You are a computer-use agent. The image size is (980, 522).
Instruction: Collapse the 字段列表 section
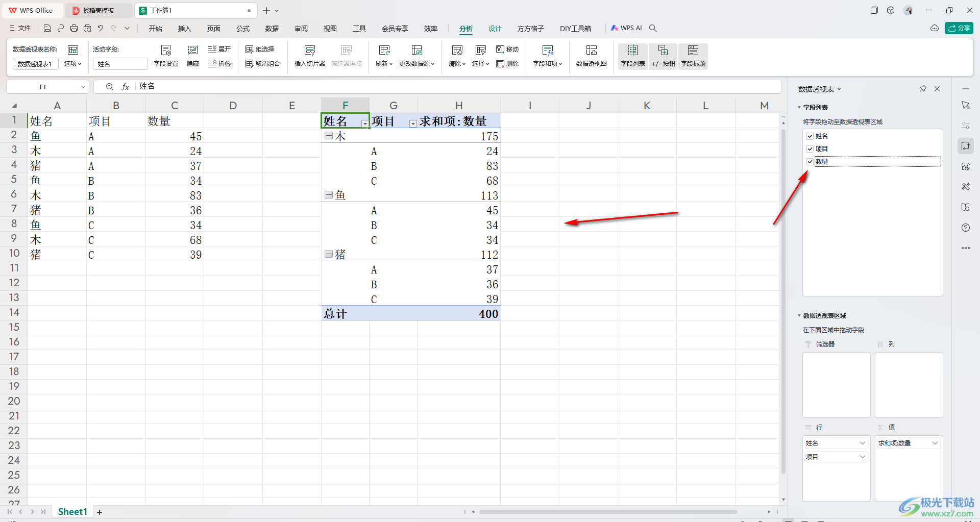pyautogui.click(x=799, y=108)
